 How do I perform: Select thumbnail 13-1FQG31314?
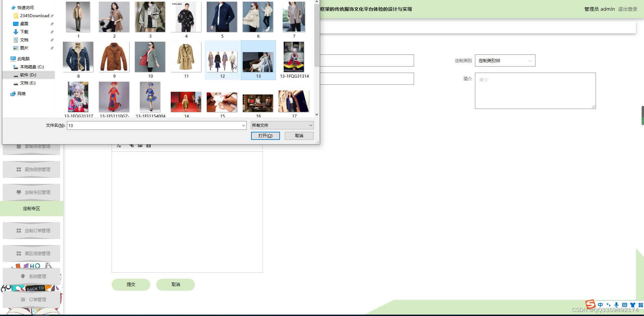[x=294, y=56]
